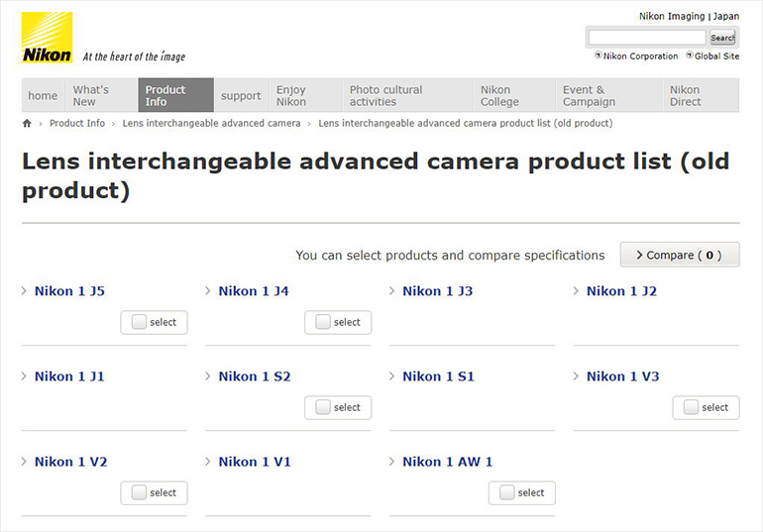Viewport: 763px width, 532px height.
Task: Click the Search button
Action: point(722,38)
